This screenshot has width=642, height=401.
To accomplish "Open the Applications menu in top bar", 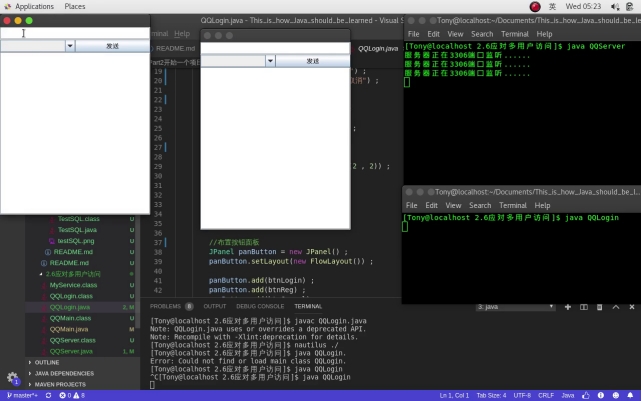I will coord(34,7).
